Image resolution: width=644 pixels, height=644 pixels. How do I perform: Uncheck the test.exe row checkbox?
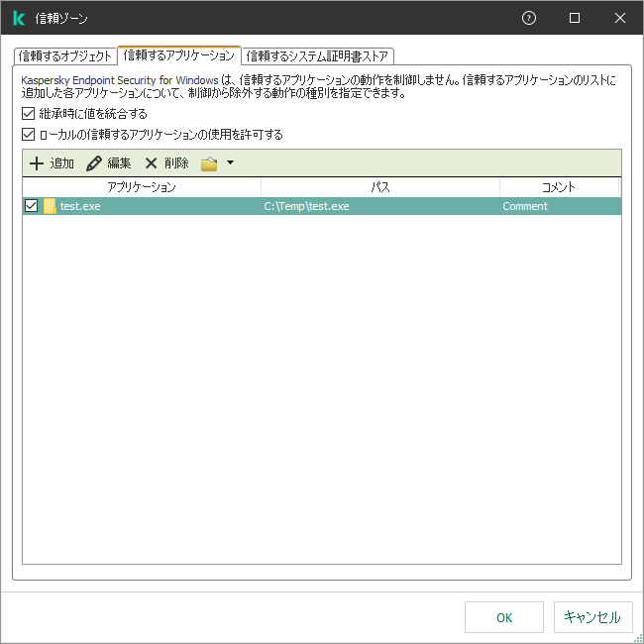[x=32, y=206]
